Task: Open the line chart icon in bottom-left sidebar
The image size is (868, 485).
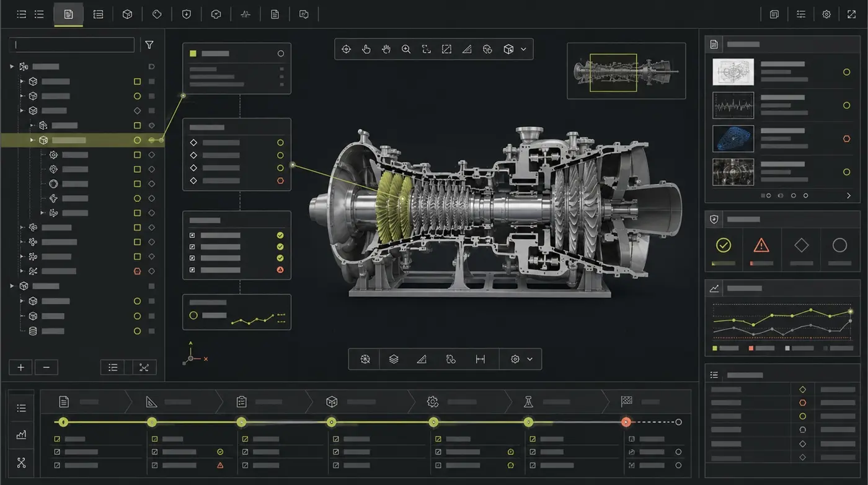Action: 21,435
